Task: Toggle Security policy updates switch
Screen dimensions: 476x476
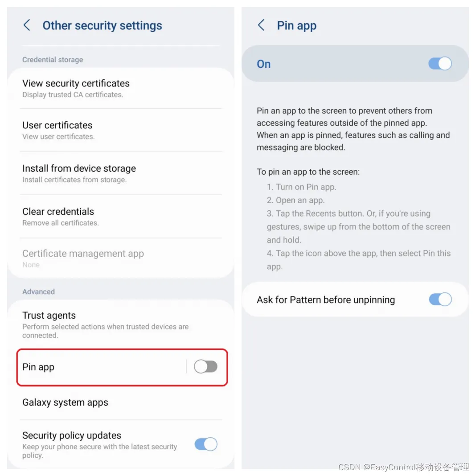Action: (206, 444)
